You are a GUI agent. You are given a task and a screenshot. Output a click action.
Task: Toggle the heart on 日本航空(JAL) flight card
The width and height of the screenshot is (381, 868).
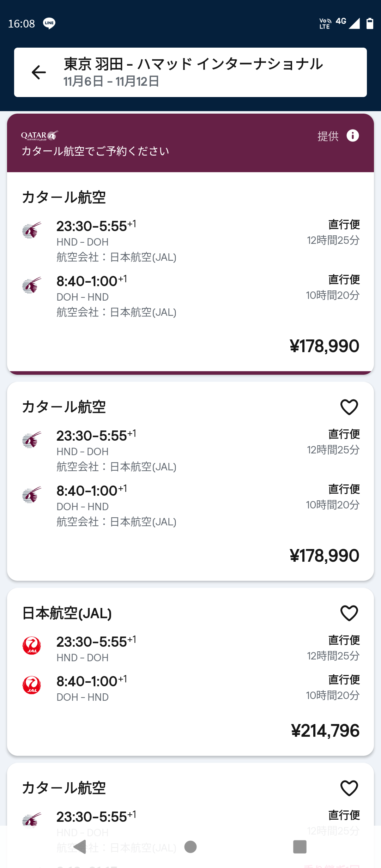click(349, 613)
